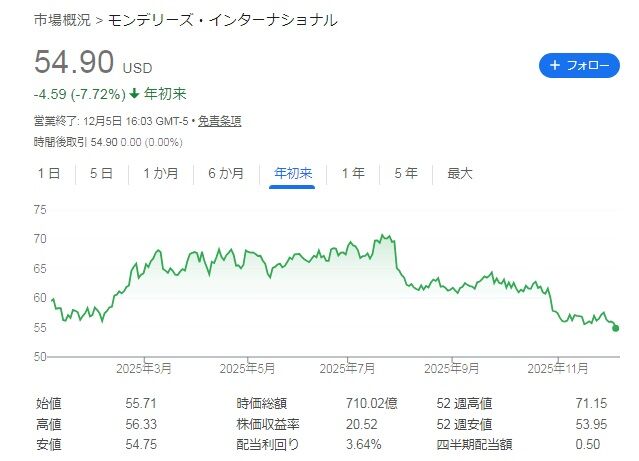Click the chart peak near 2025年7月
The height and width of the screenshot is (461, 639).
pos(383,237)
